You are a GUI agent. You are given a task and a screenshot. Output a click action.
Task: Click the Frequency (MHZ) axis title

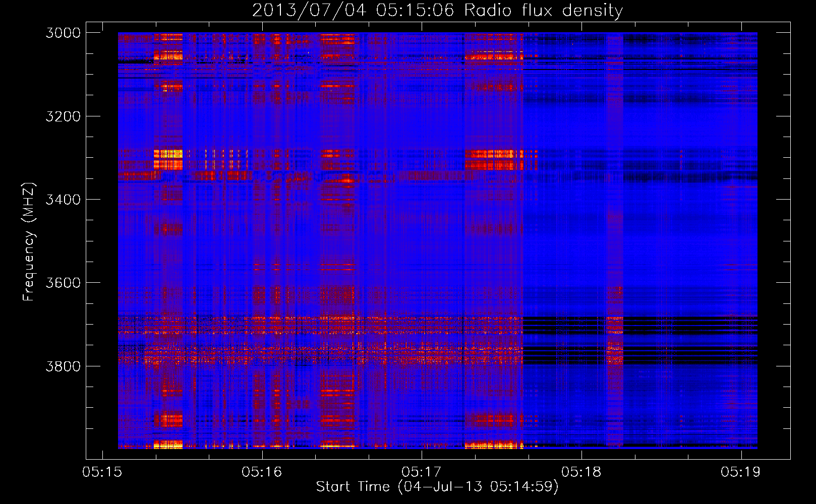[x=29, y=242]
